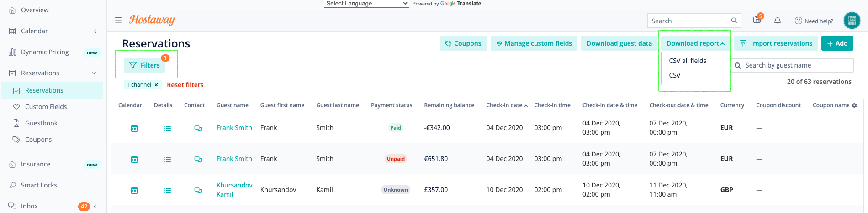Screen dimensions: 868x213
Task: Click the £357.00 balance cell
Action: point(436,190)
